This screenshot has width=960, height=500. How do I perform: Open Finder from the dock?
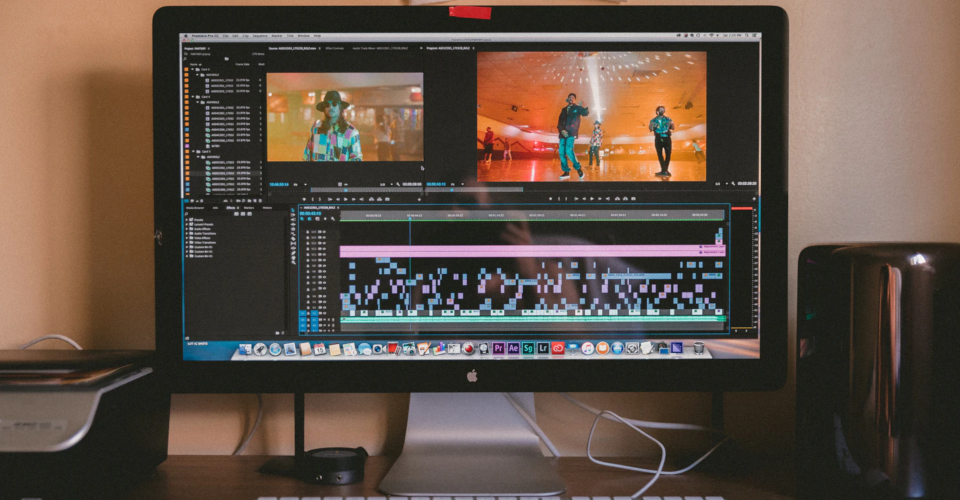(245, 349)
